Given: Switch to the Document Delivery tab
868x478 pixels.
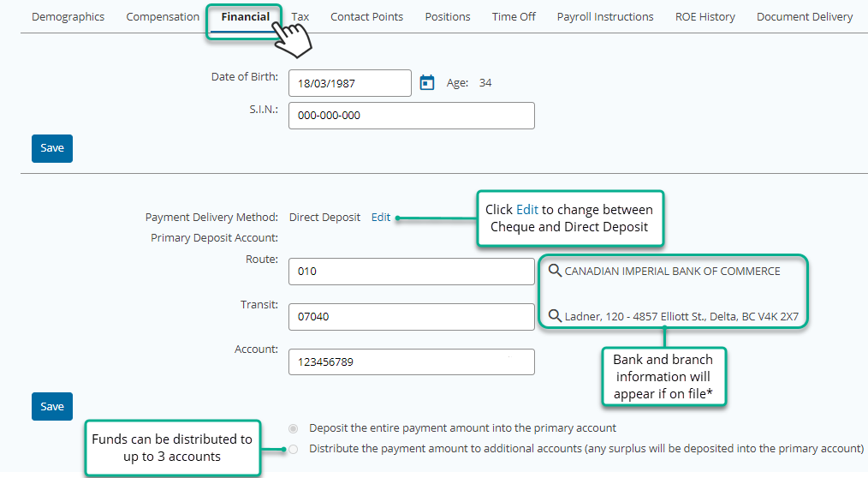Looking at the screenshot, I should 805,16.
